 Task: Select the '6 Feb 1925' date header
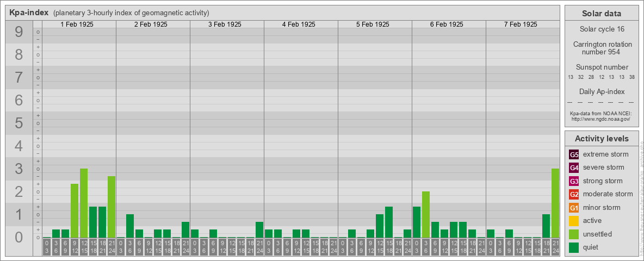(x=447, y=24)
